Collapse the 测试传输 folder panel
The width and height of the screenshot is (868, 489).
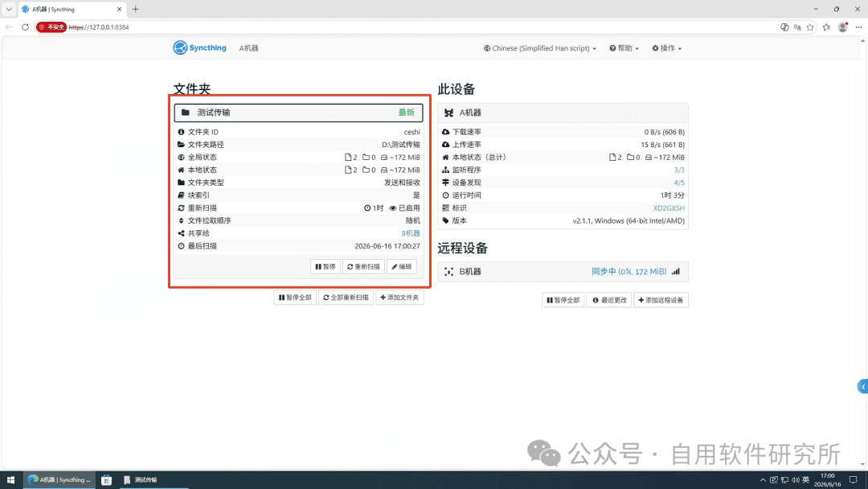[298, 113]
